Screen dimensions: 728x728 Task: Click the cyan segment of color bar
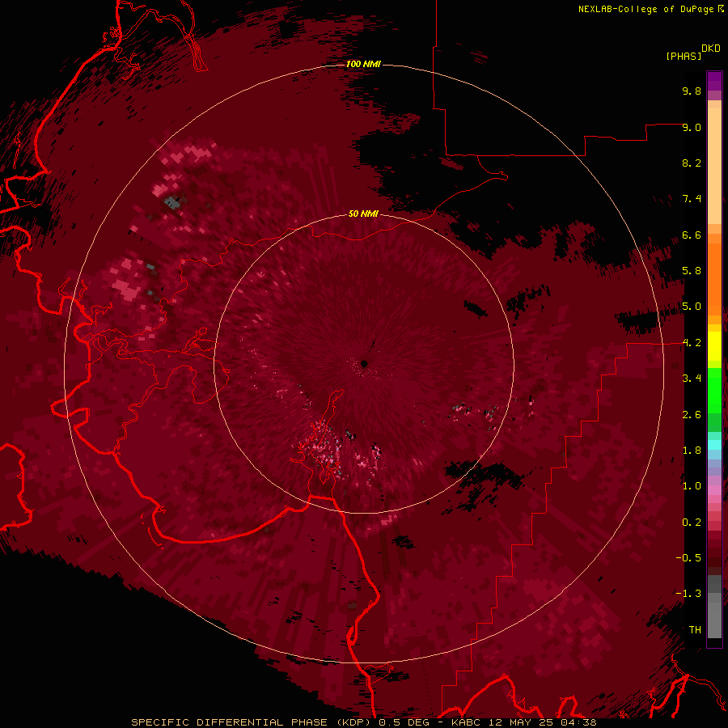(x=714, y=445)
